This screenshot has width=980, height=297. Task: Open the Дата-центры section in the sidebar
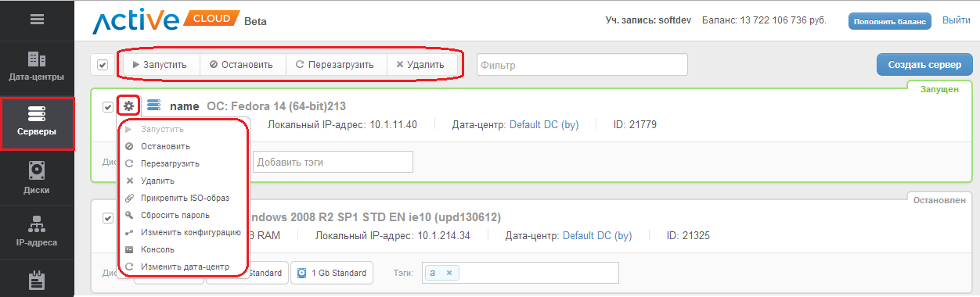[x=37, y=67]
